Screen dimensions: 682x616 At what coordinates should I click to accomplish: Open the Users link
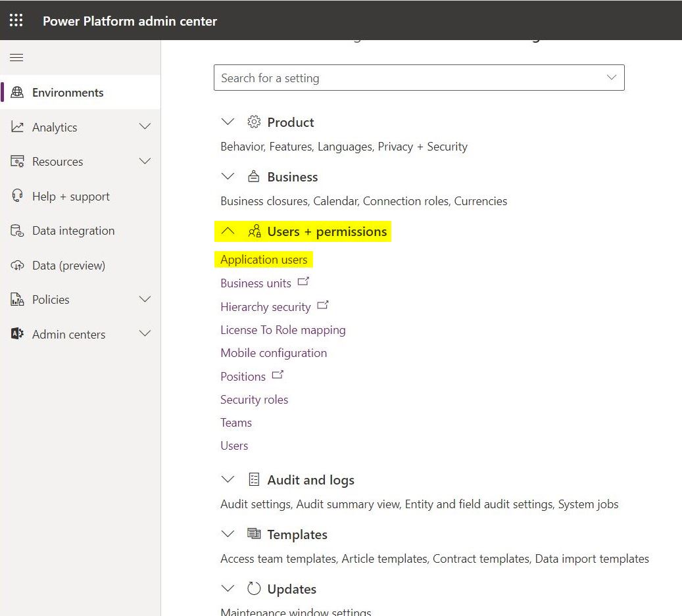click(234, 446)
